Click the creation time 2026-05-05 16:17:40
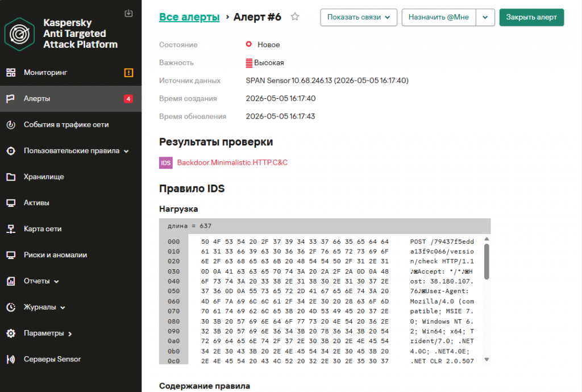 (281, 98)
